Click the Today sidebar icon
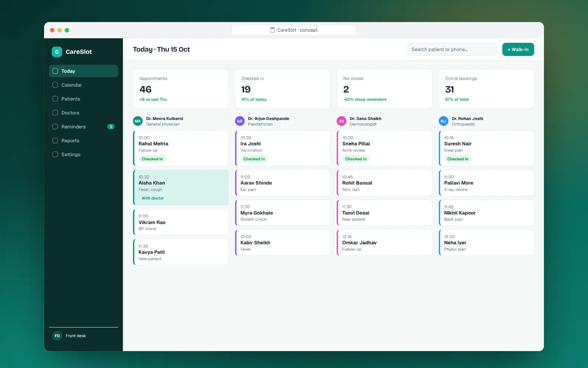This screenshot has height=368, width=588. [55, 71]
